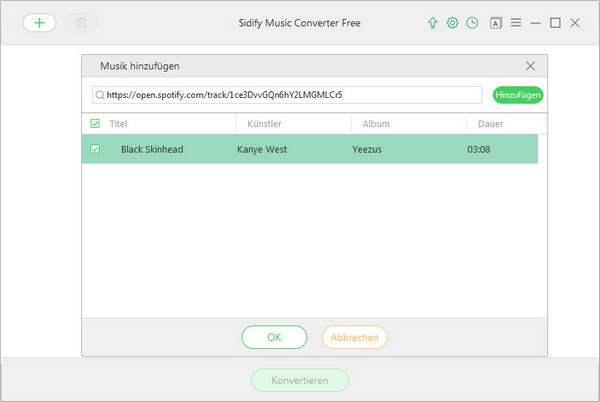This screenshot has height=402, width=600.
Task: Sort by the Künstler column header
Action: [x=264, y=124]
